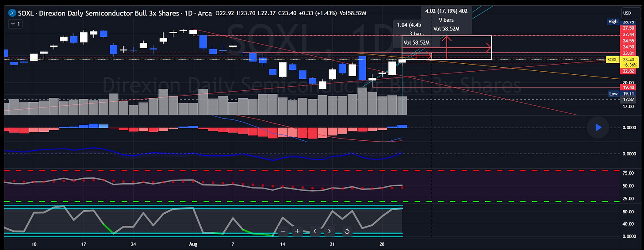Click the 22.82 red price label
Screen dimensions: 644x250
pyautogui.click(x=628, y=71)
